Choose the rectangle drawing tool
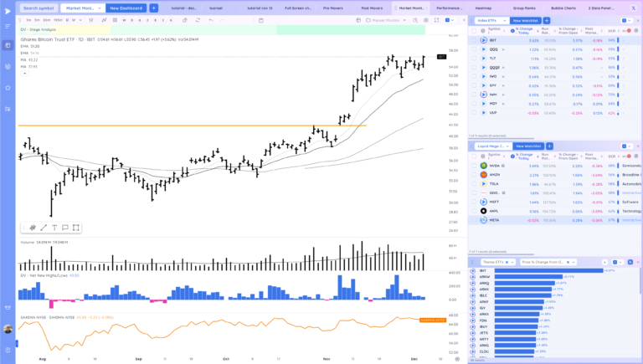This screenshot has height=364, width=643. (76, 227)
